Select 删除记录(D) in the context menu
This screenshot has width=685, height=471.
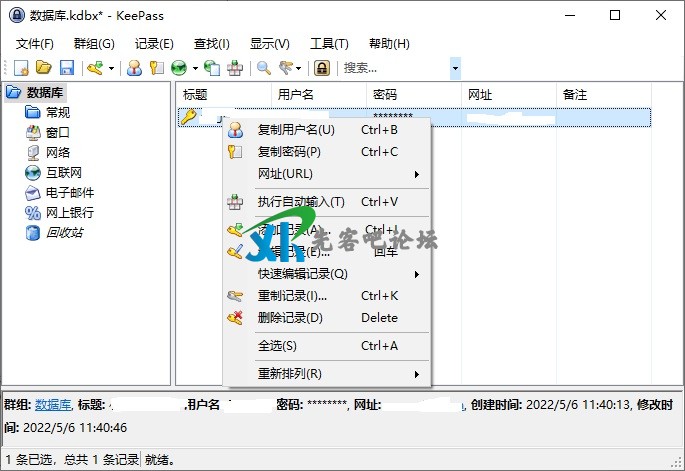290,318
